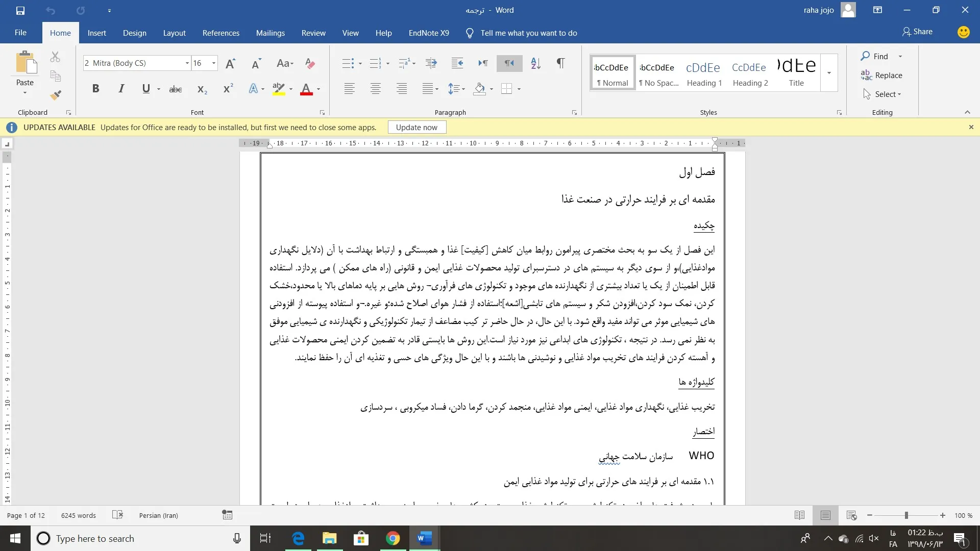Switch to Design tab

coord(135,33)
